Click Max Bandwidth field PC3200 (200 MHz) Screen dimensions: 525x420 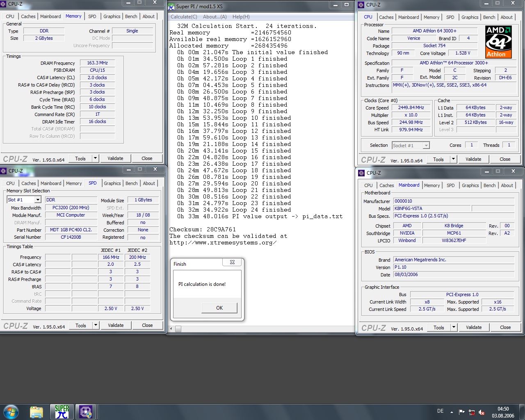click(x=71, y=208)
